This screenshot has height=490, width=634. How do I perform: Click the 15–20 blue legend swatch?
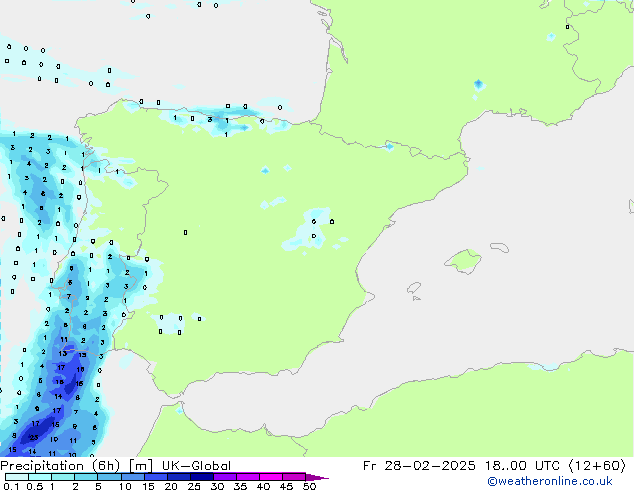[x=155, y=477]
